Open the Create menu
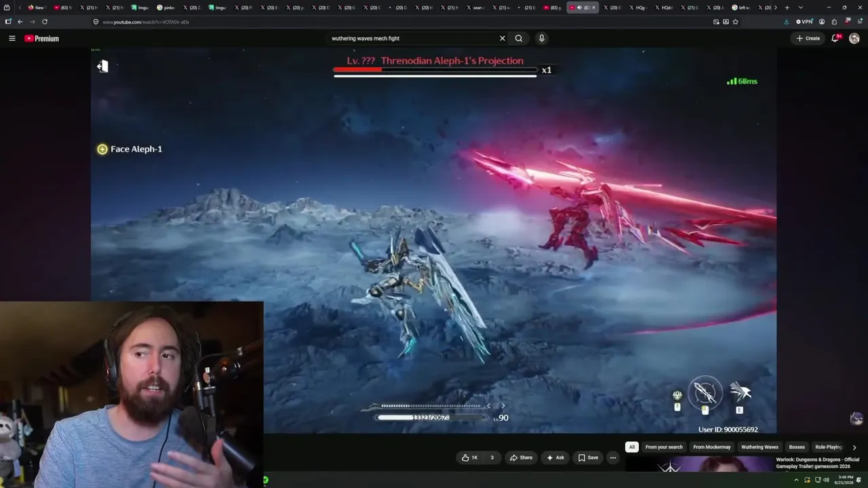The image size is (868, 488). (x=808, y=39)
